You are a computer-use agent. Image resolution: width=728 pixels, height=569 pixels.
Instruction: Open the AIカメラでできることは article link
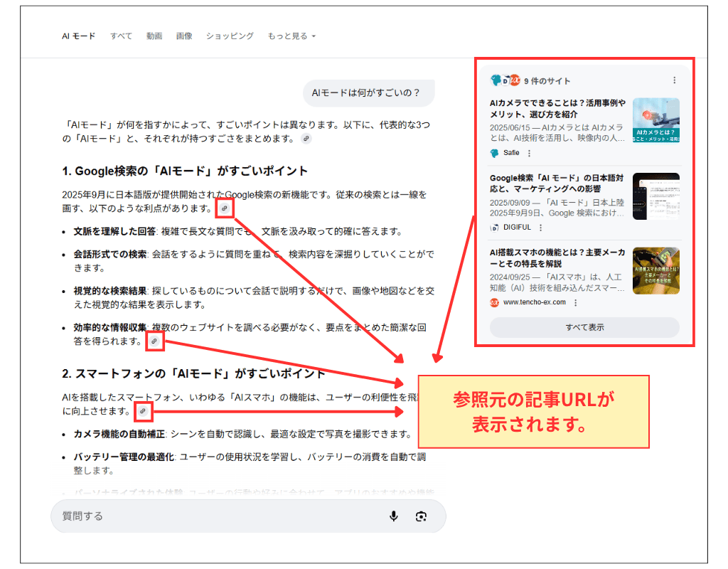(x=557, y=108)
